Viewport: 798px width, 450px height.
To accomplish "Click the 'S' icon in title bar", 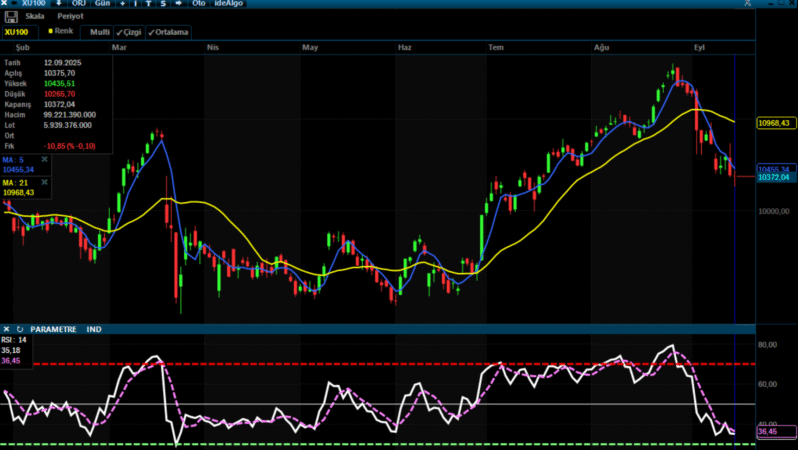I will pyautogui.click(x=163, y=4).
